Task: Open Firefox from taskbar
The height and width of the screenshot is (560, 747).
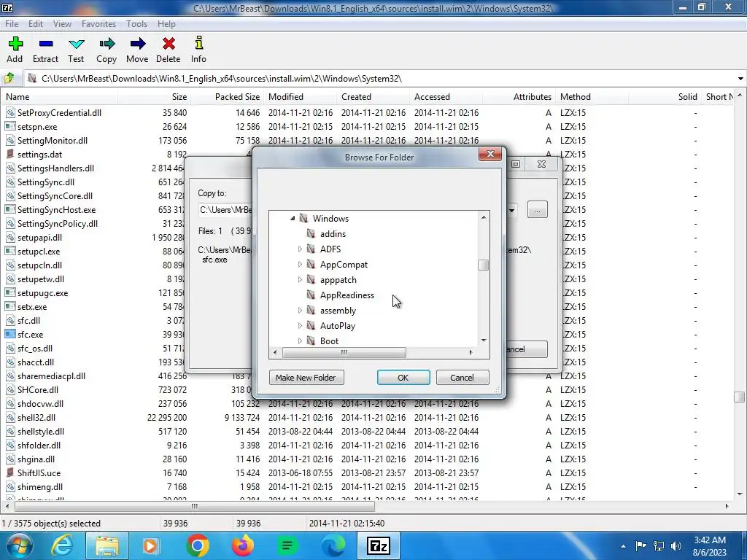Action: tap(243, 545)
